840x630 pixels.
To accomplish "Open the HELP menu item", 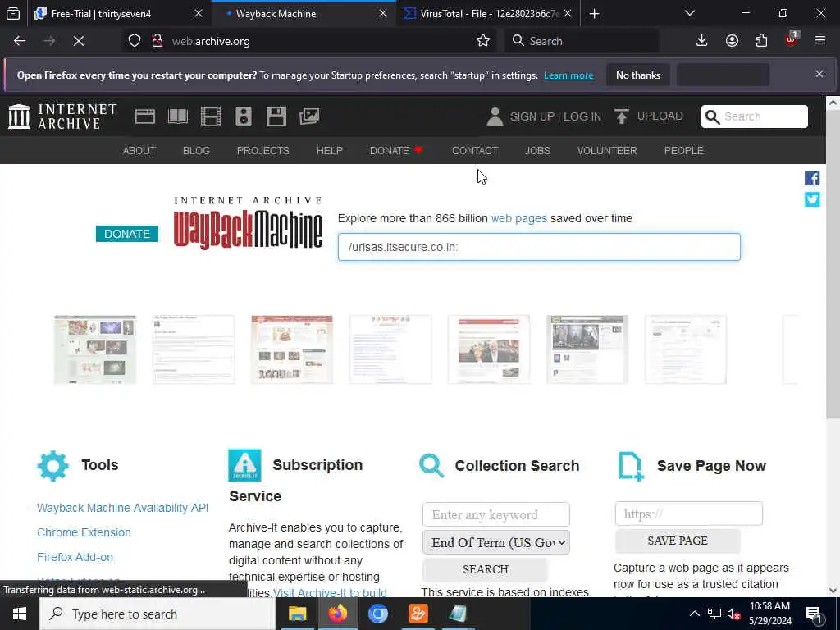I will pos(330,151).
